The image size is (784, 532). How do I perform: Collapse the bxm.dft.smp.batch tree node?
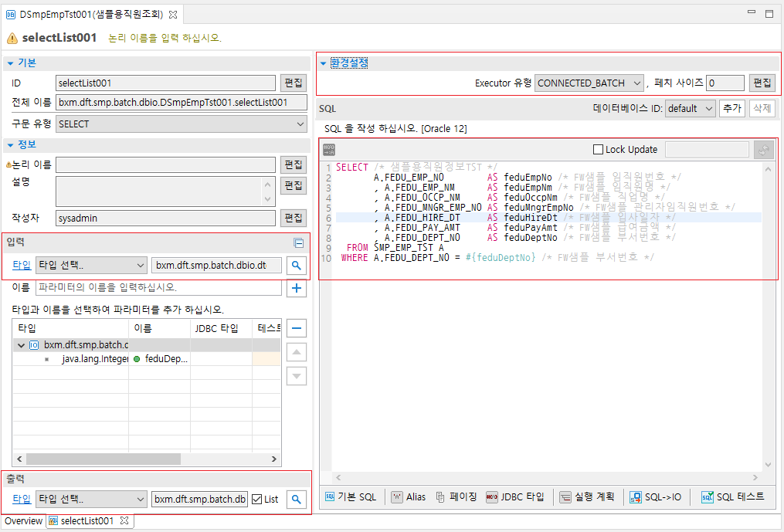pyautogui.click(x=21, y=345)
